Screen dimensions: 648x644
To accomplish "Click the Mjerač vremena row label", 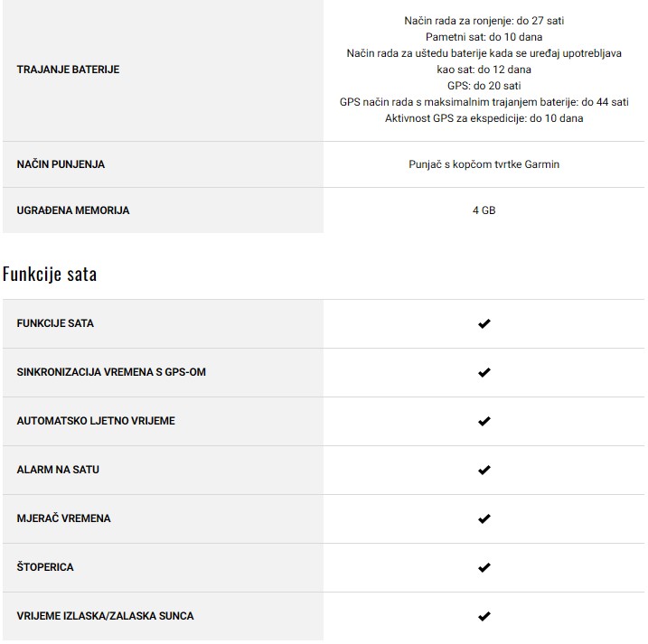I will pyautogui.click(x=64, y=518).
